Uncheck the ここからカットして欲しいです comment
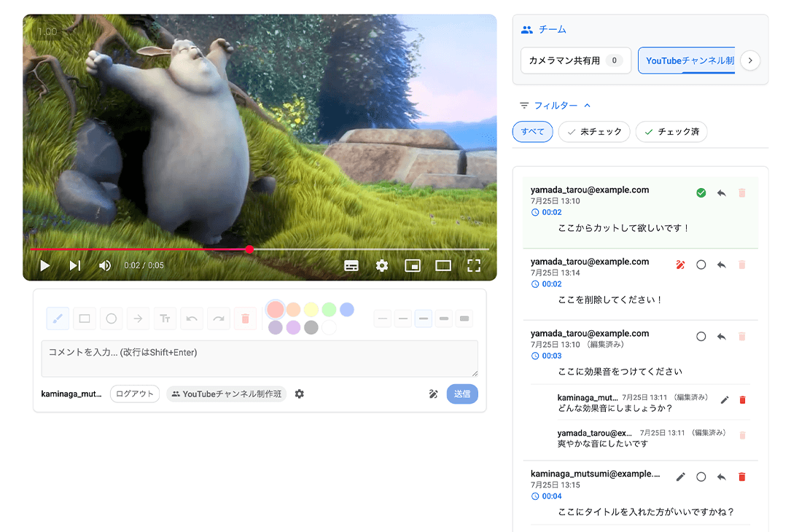 pos(701,193)
